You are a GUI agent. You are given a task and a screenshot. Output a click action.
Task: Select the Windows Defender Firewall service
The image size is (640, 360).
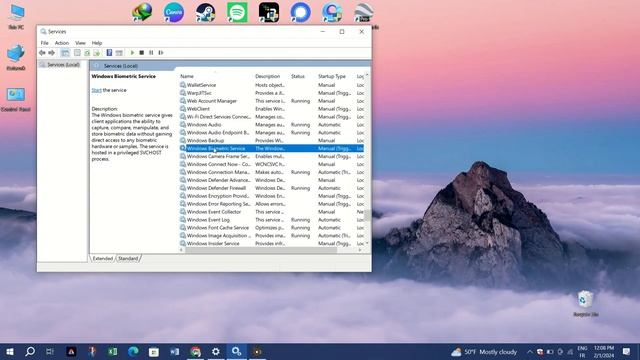pos(271,188)
